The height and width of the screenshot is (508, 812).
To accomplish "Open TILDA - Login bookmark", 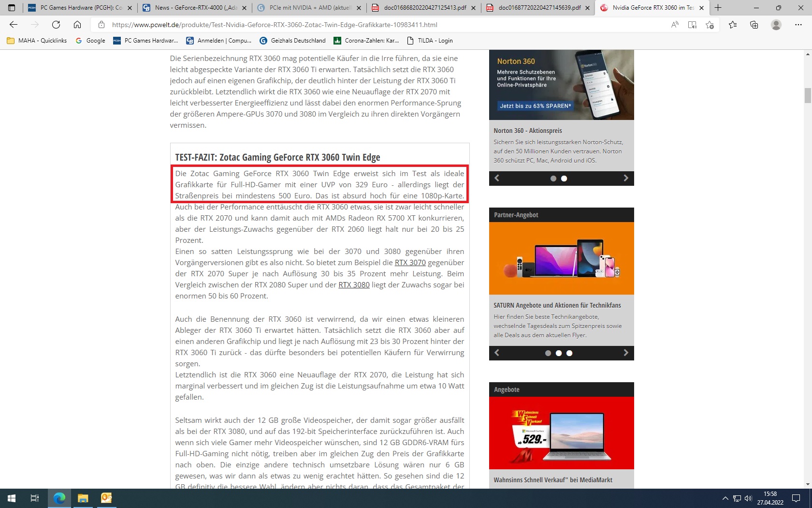I will tap(430, 41).
